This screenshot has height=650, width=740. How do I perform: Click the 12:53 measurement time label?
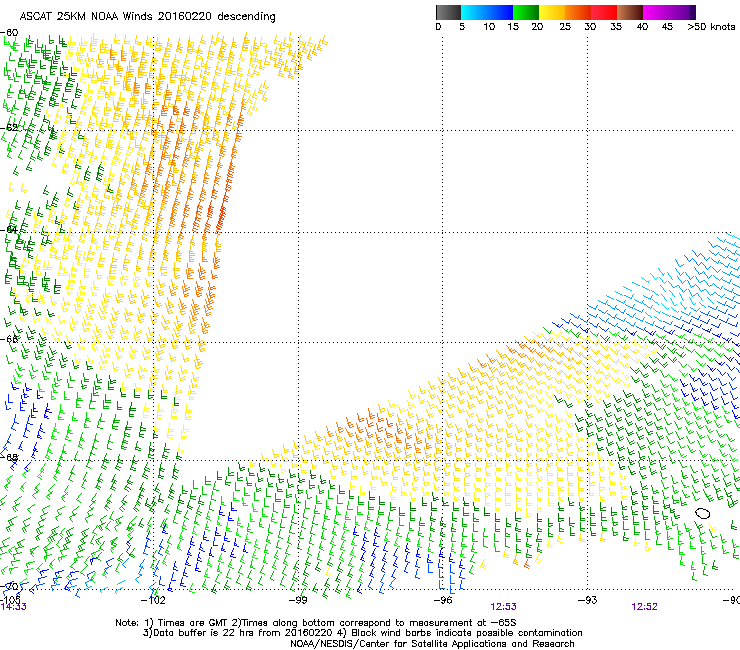[503, 607]
